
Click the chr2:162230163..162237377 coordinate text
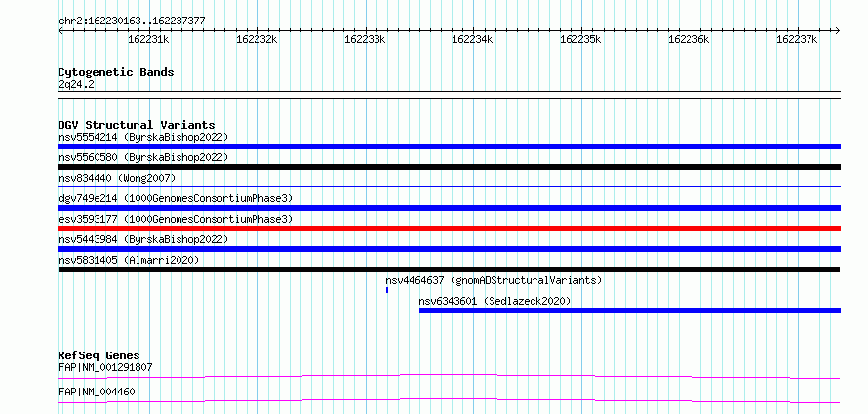pyautogui.click(x=132, y=21)
